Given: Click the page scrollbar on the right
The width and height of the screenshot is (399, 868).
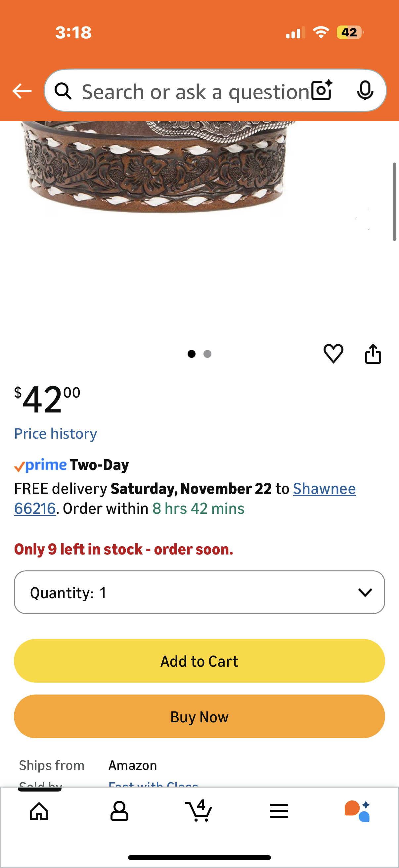Looking at the screenshot, I should (394, 202).
